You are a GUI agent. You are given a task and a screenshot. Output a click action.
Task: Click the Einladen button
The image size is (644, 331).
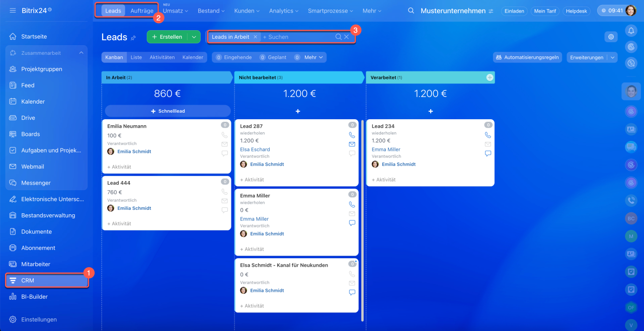tap(514, 11)
